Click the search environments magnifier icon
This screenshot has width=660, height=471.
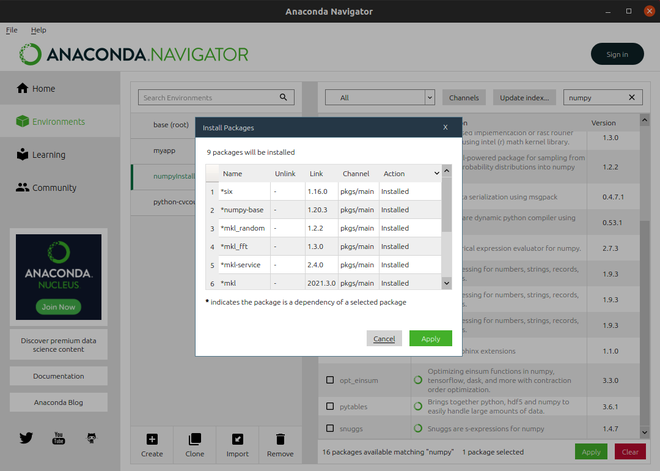tap(283, 97)
